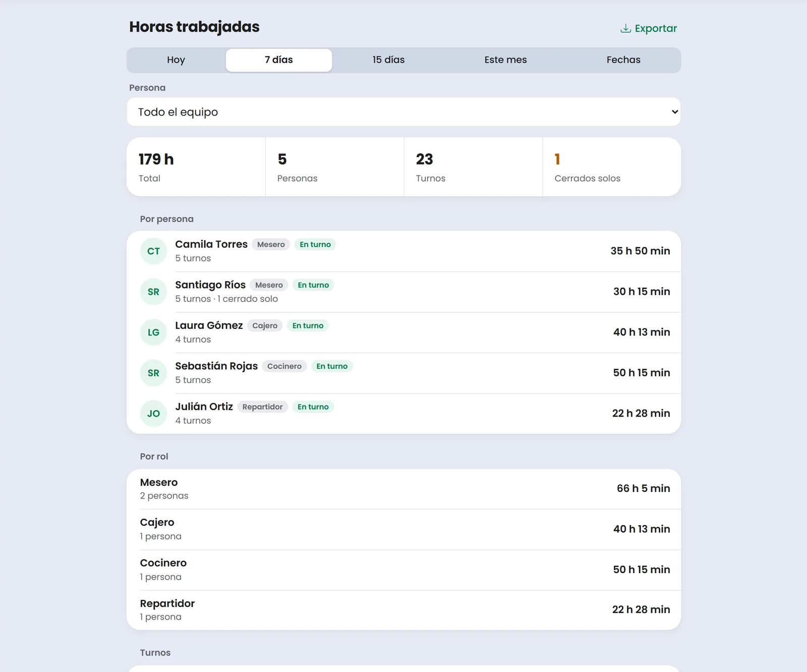Click the Cocinero row under Por rol

tap(403, 570)
